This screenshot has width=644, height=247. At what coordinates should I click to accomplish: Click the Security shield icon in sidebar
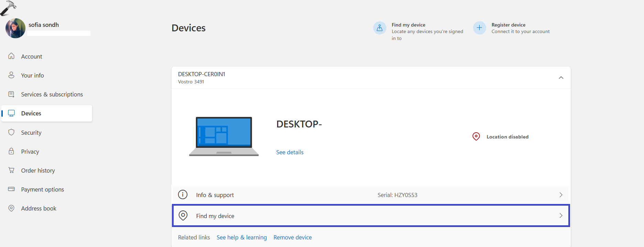[x=11, y=133]
